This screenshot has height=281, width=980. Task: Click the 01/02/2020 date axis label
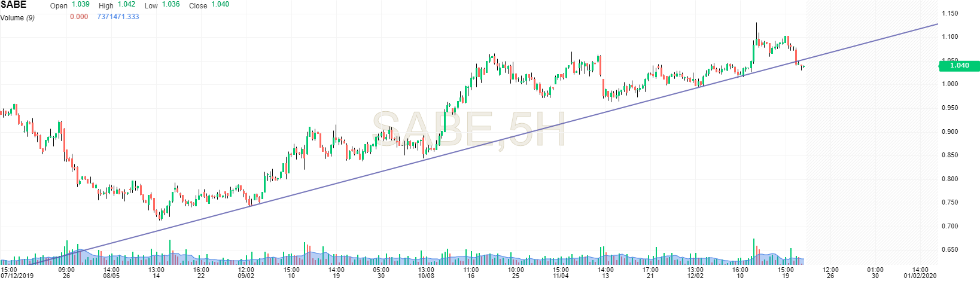920,276
